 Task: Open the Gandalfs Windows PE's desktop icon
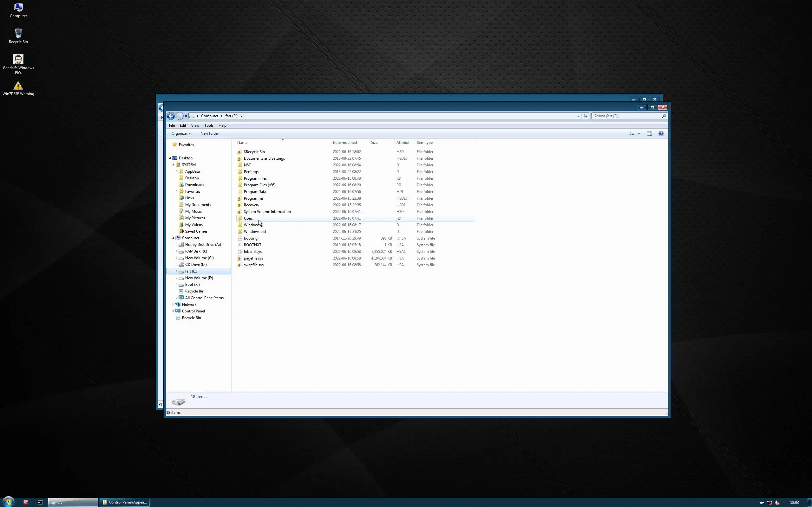(x=18, y=60)
